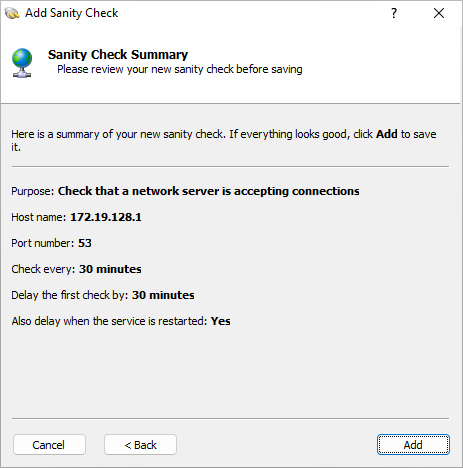Viewport: 463px width, 468px height.
Task: Click the port number value 53
Action: (x=85, y=243)
